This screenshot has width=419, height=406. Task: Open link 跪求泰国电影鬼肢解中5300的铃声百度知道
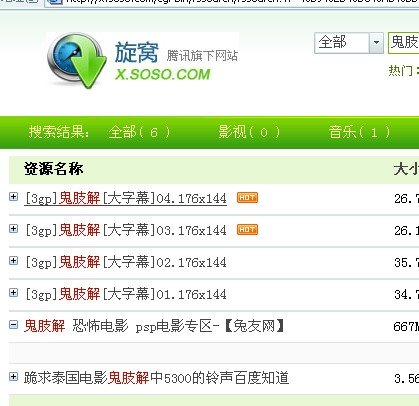point(156,378)
